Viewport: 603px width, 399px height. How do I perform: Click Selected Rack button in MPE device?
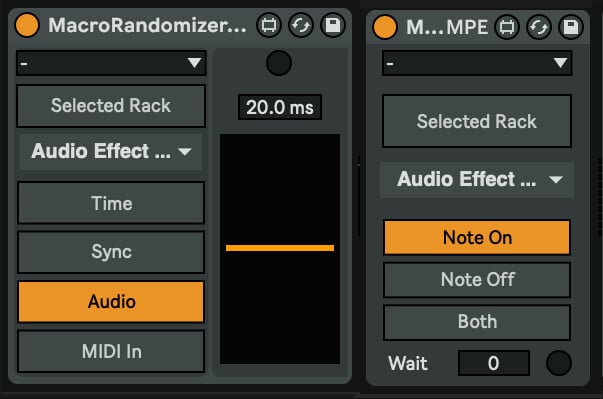tap(477, 121)
